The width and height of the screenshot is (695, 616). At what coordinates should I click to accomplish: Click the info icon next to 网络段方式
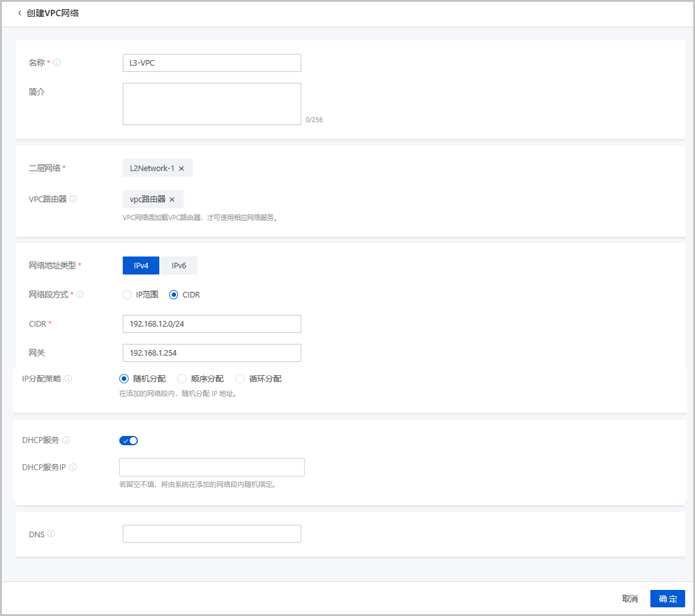tap(81, 294)
